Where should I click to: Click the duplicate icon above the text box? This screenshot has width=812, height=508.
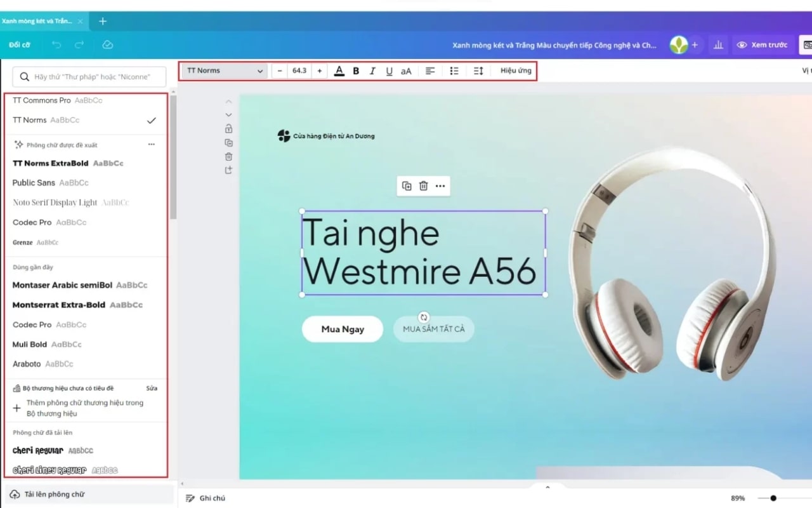click(x=406, y=185)
